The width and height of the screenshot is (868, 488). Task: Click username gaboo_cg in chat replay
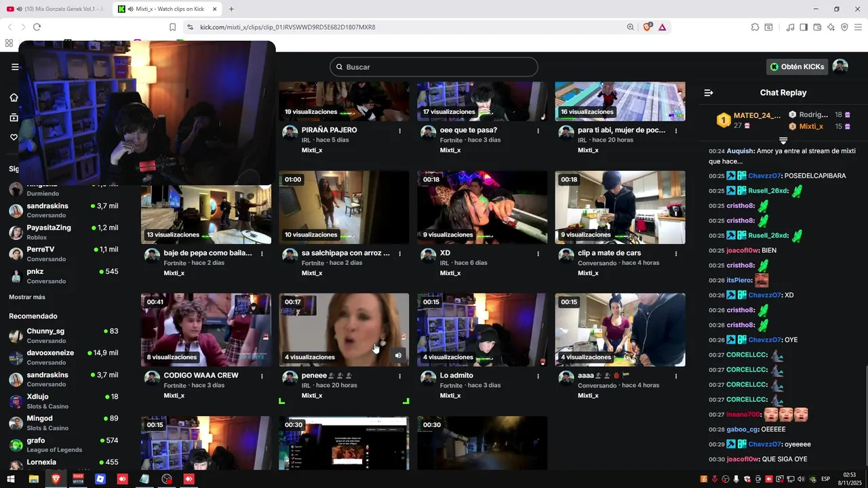tap(742, 429)
